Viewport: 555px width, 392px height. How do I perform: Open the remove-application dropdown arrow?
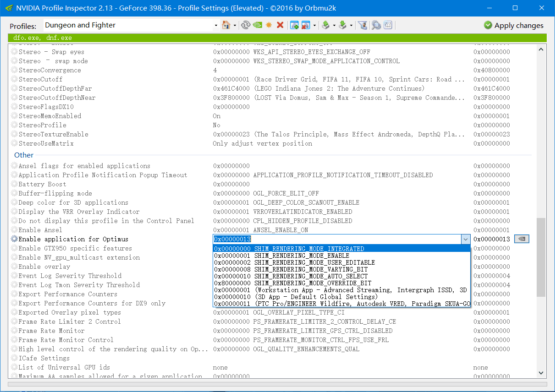[314, 25]
